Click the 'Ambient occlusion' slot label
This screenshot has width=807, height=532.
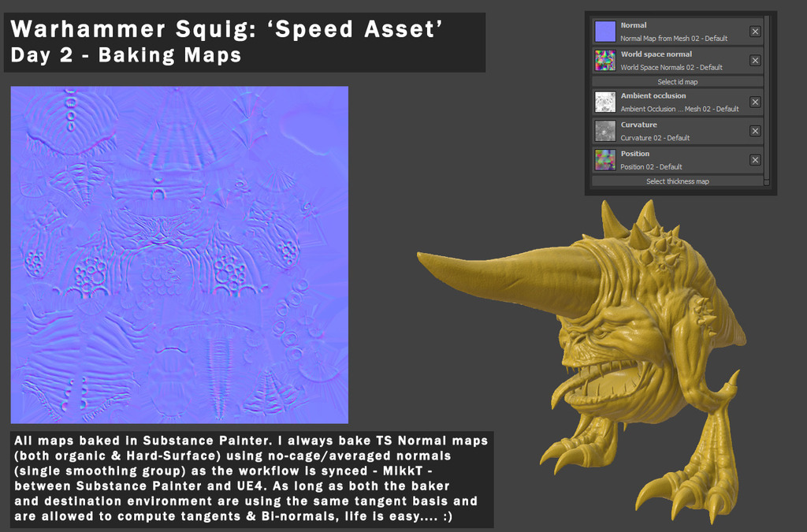click(653, 95)
